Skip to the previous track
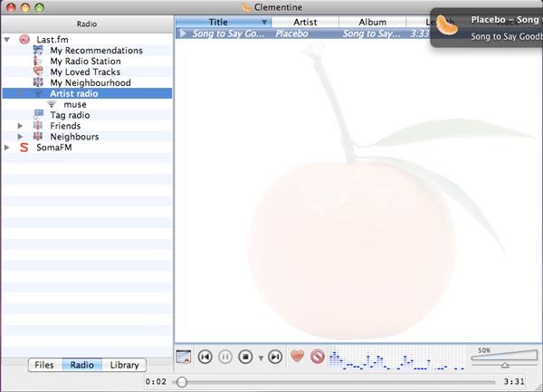Viewport: 543px width, 392px height. [205, 357]
